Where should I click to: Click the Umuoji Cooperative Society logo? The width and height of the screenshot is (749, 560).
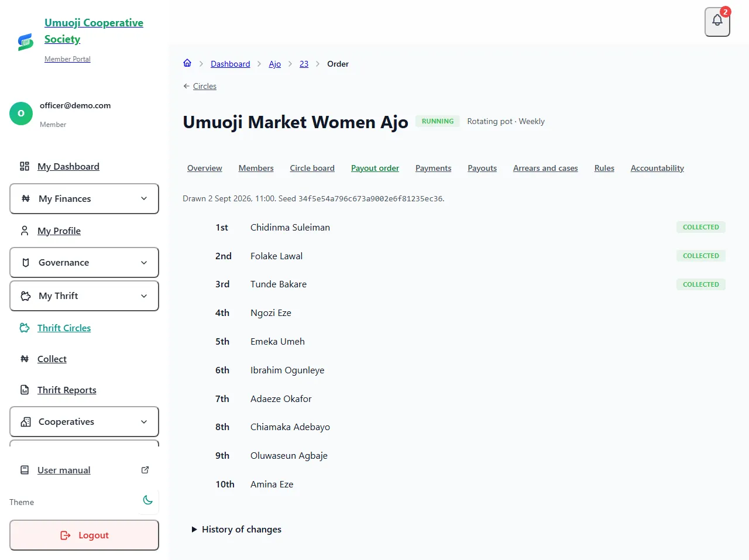point(25,42)
